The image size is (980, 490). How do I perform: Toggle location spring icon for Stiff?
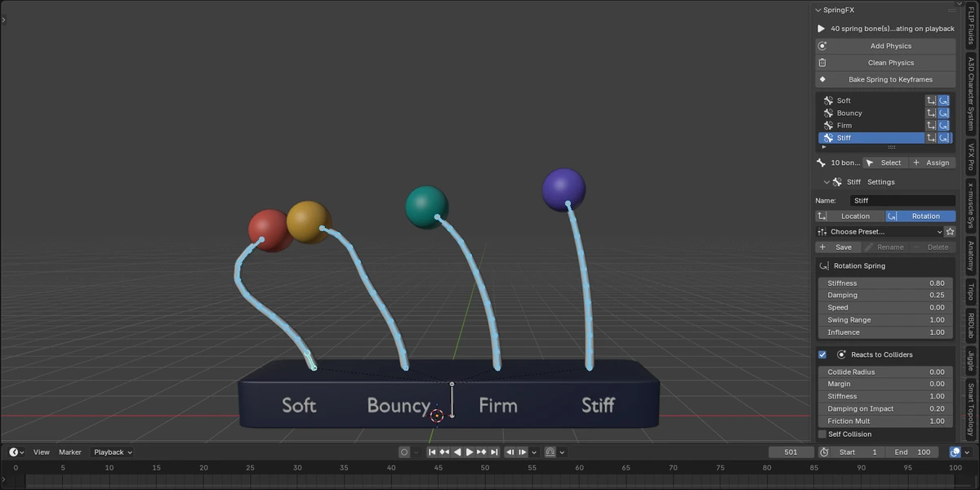pyautogui.click(x=931, y=138)
